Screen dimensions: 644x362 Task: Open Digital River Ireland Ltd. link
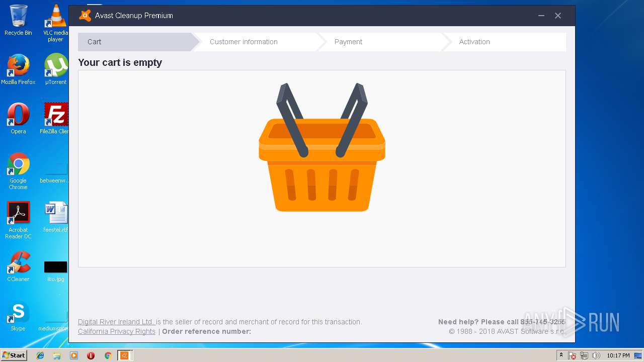pos(116,322)
